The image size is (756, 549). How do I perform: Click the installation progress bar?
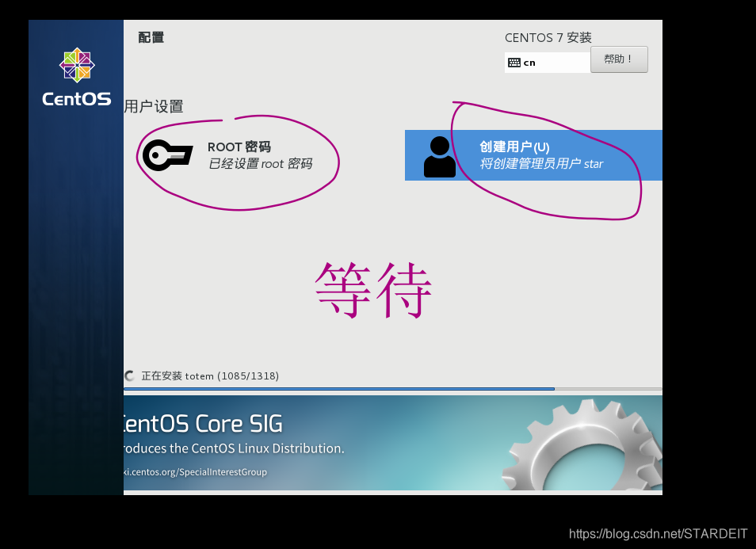(392, 388)
